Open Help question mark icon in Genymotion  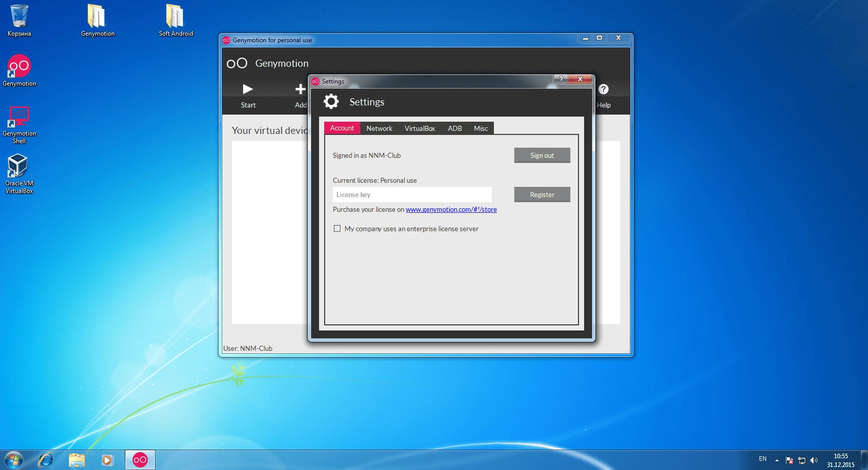pos(603,89)
